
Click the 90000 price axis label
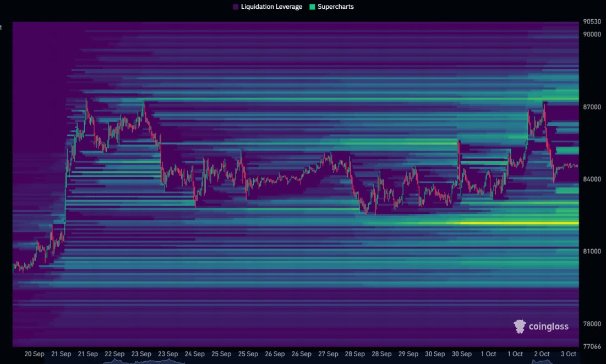(x=592, y=34)
